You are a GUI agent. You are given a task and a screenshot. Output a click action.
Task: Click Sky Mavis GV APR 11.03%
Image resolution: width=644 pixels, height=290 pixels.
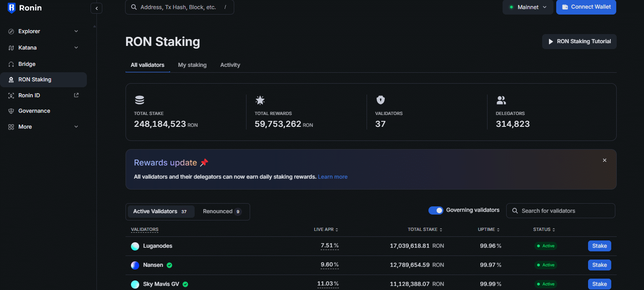(x=328, y=284)
